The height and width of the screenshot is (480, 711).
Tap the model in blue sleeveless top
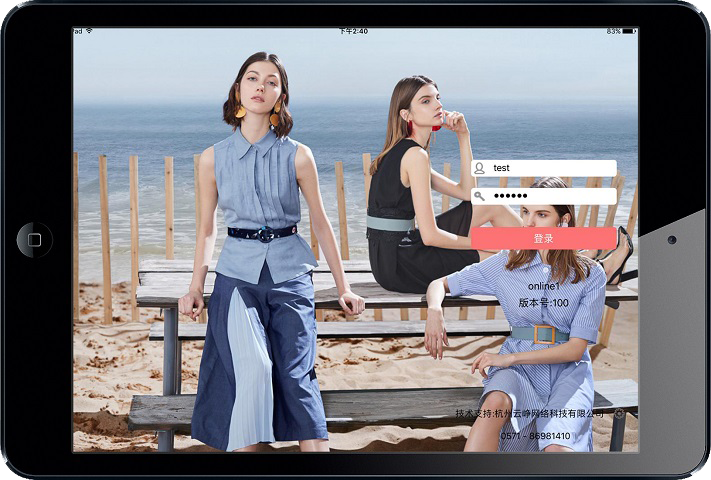coord(260,250)
